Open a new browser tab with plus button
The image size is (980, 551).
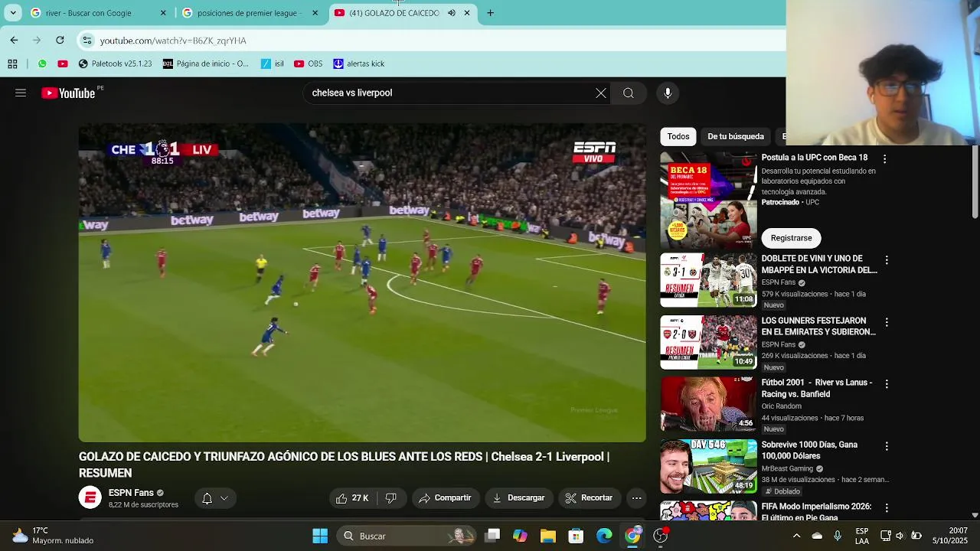click(x=490, y=13)
